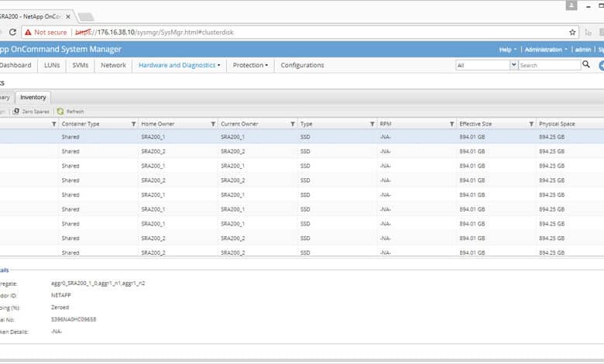Select the first row Home Owner SRA200_1
Viewport: 604px width, 364px height.
(x=153, y=137)
